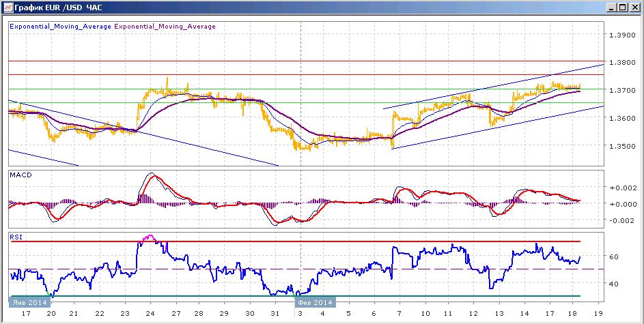
Task: Click the RSI 60 axis label
Action: point(615,256)
